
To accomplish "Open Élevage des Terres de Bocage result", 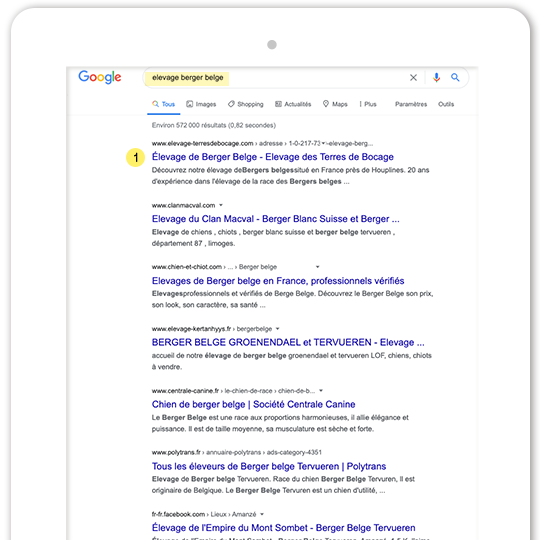I will coord(273,157).
